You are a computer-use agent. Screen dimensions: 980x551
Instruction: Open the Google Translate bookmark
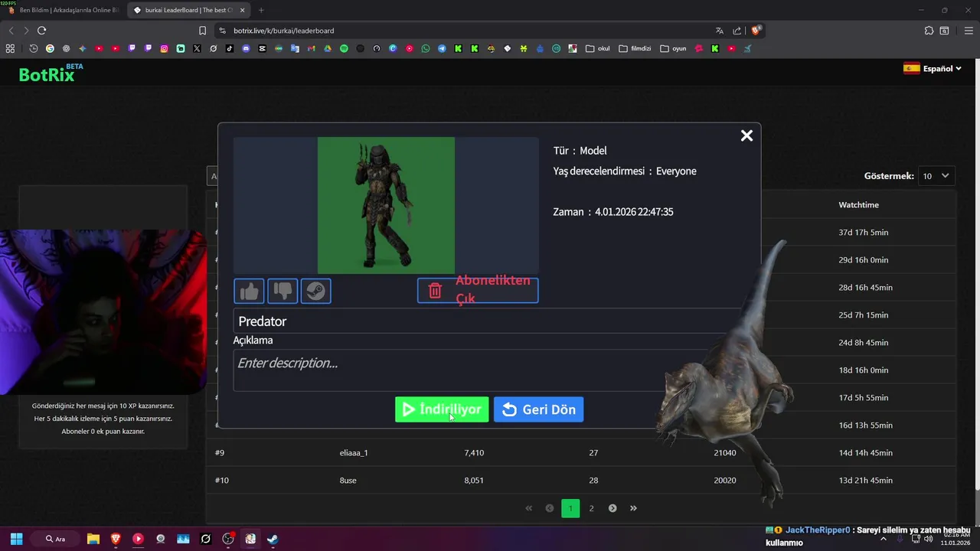295,48
